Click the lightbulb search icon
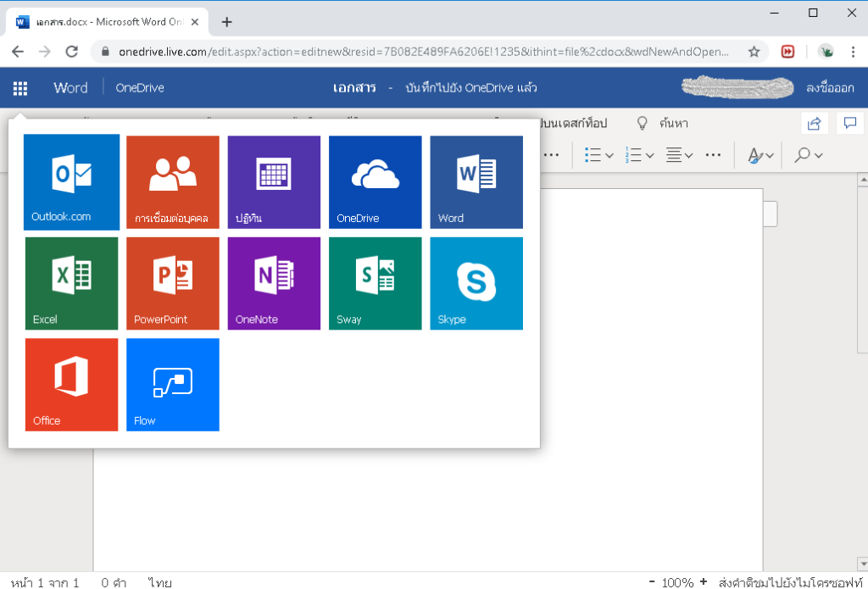This screenshot has width=868, height=589. 643,123
